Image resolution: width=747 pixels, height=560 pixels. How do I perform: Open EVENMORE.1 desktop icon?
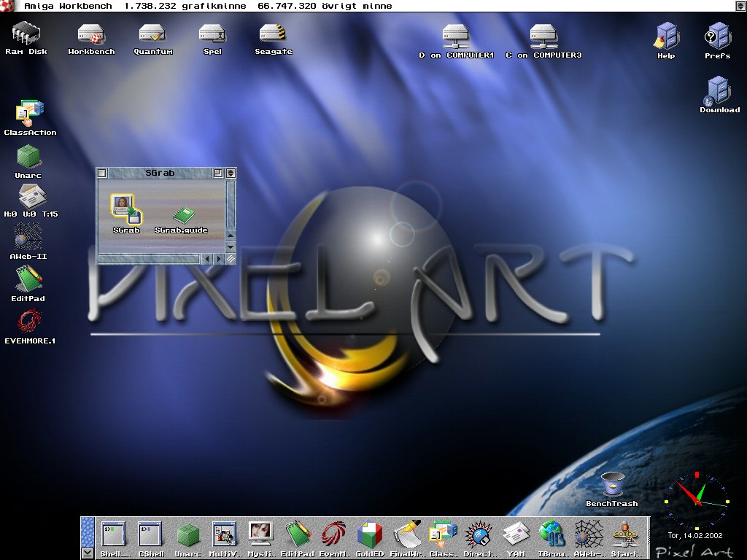[x=29, y=322]
